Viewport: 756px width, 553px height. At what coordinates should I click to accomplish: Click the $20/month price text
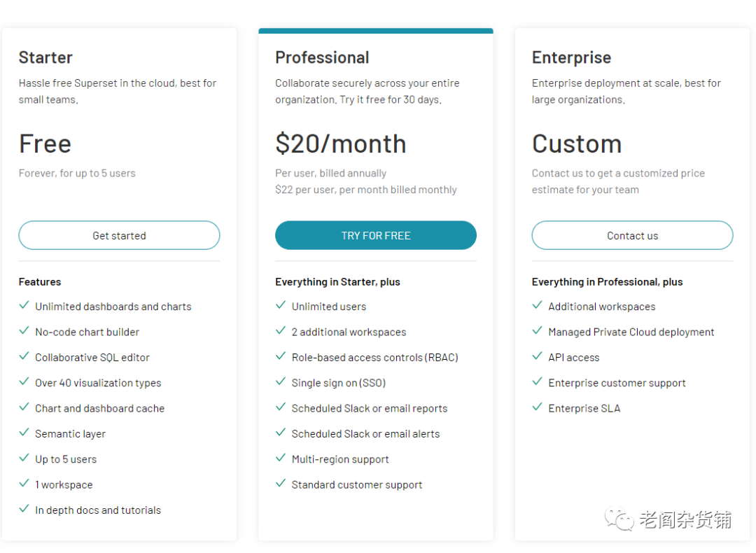point(340,143)
